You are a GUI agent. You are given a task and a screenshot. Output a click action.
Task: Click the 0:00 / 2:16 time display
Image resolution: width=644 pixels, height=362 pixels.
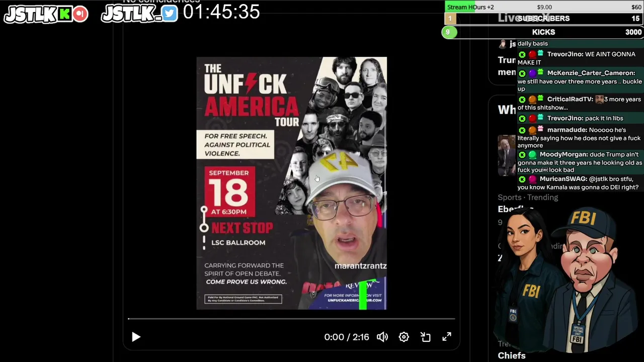point(347,337)
